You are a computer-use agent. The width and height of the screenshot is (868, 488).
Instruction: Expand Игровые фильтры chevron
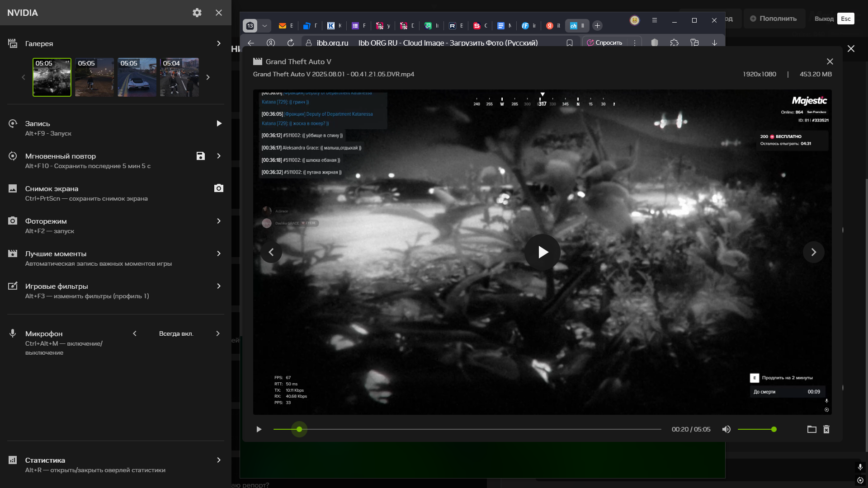(x=219, y=286)
